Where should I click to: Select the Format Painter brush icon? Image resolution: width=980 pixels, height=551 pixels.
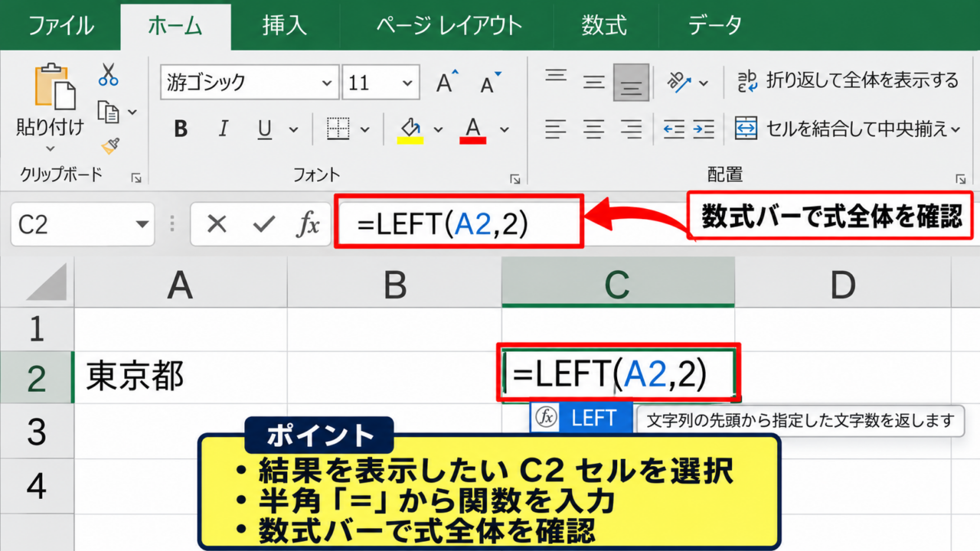(x=109, y=145)
